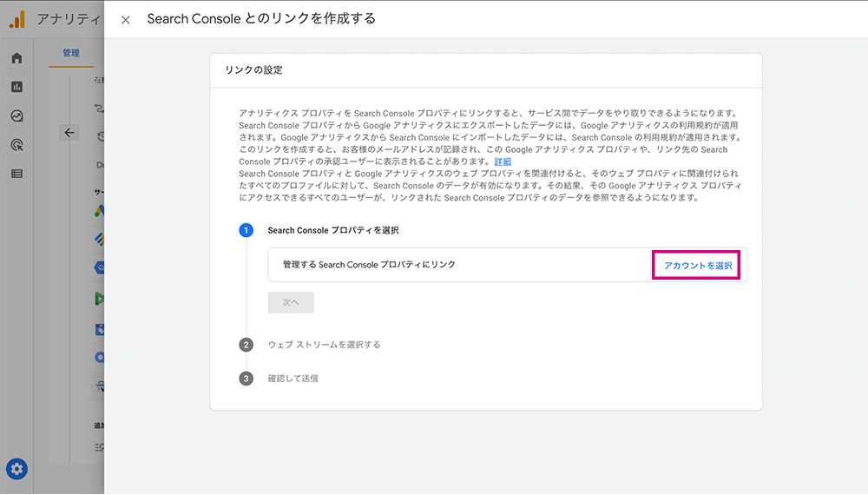Image resolution: width=868 pixels, height=495 pixels.
Task: Select the 管理 tab
Action: point(71,53)
